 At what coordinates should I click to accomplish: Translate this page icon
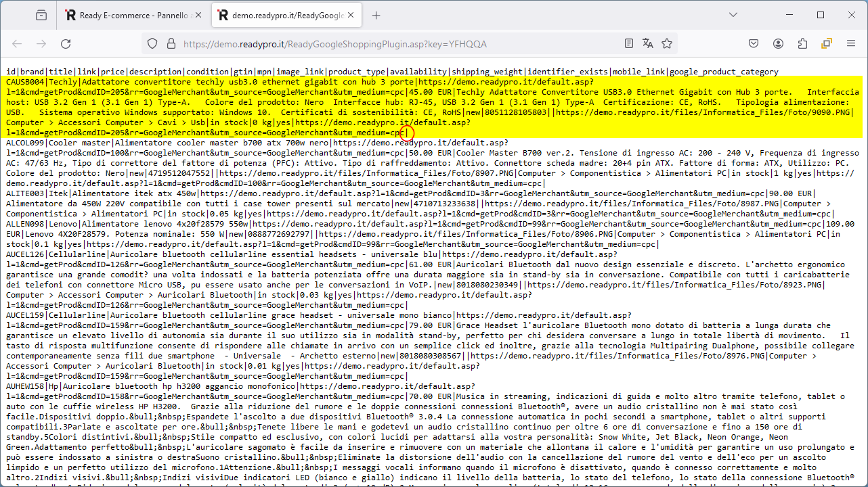(648, 43)
